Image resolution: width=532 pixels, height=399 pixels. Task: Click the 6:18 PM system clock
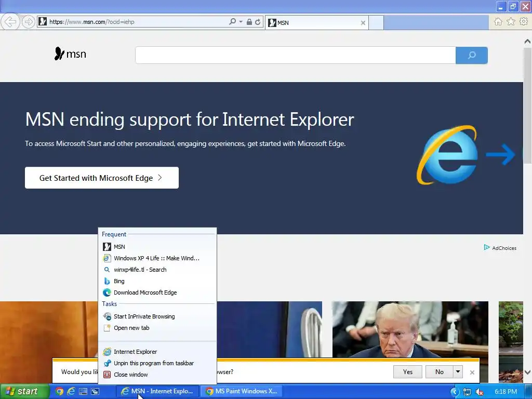coord(506,392)
